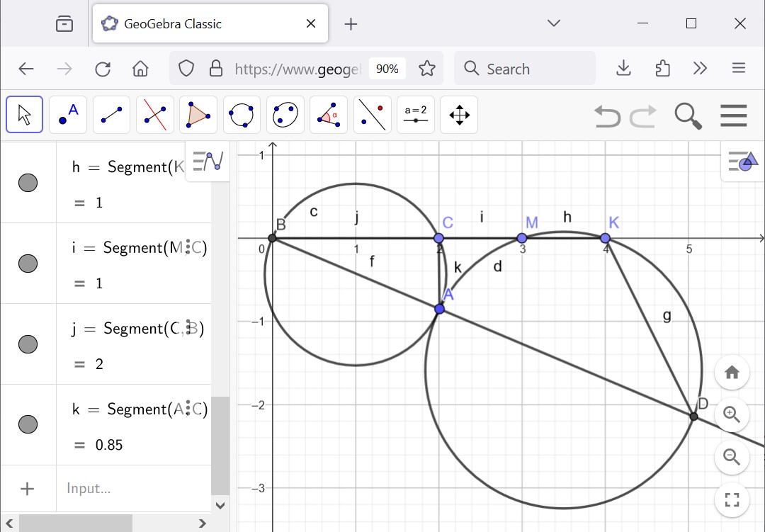Undo the last GeoGebra action
Viewport: 765px width, 532px height.
[x=608, y=116]
